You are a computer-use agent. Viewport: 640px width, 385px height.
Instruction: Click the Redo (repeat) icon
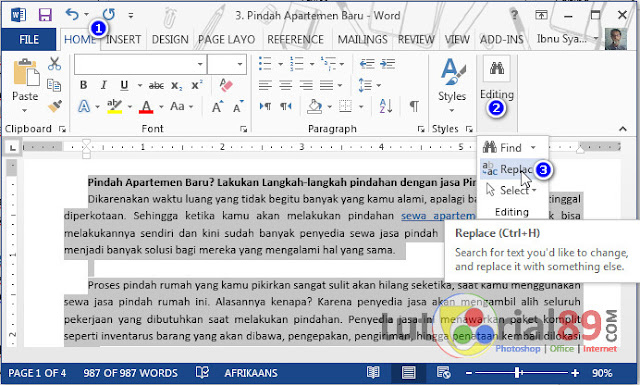109,14
